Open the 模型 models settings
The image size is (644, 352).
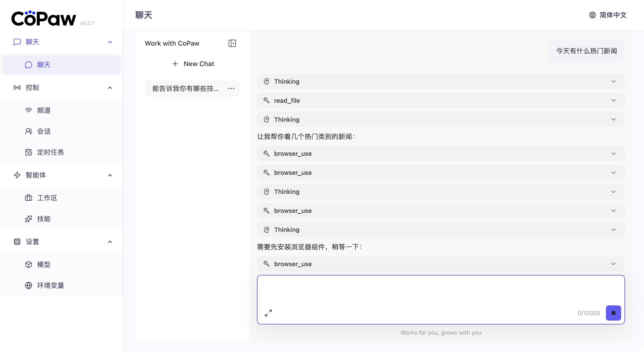[x=44, y=264]
